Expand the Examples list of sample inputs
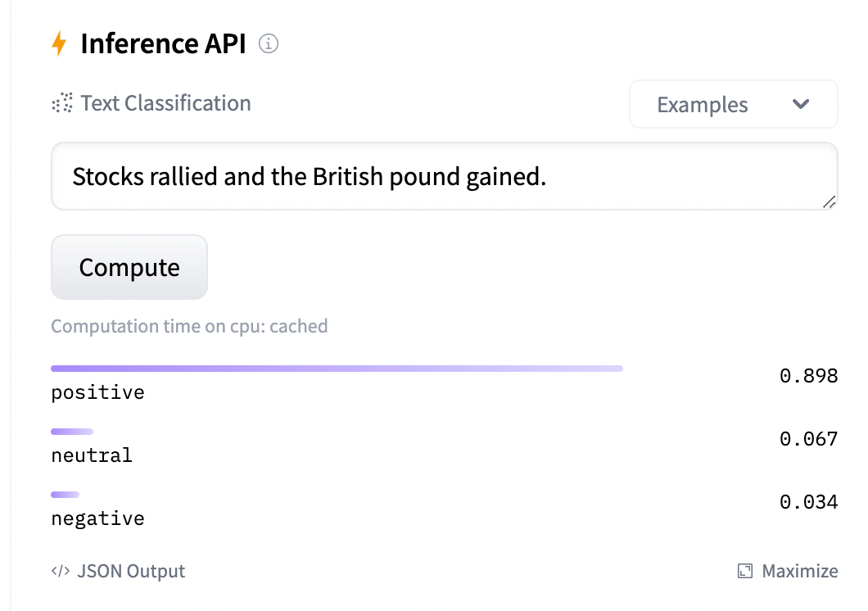This screenshot has width=868, height=611. tap(733, 104)
